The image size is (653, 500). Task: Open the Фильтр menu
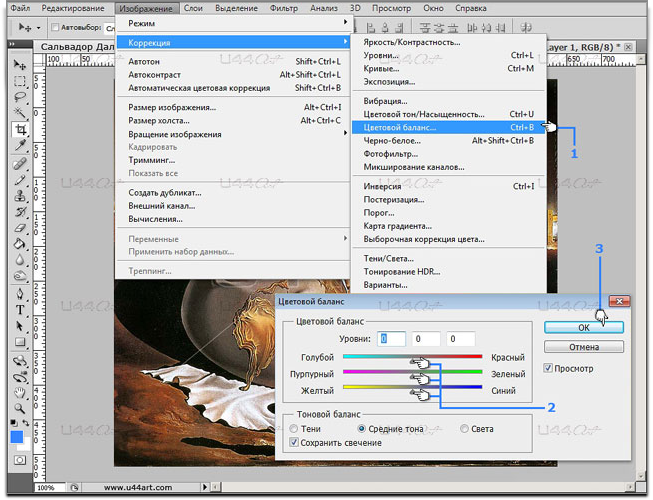tap(284, 8)
